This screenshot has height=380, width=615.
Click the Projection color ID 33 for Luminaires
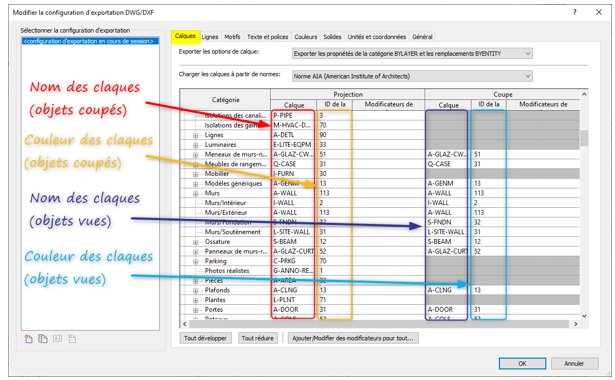click(334, 145)
